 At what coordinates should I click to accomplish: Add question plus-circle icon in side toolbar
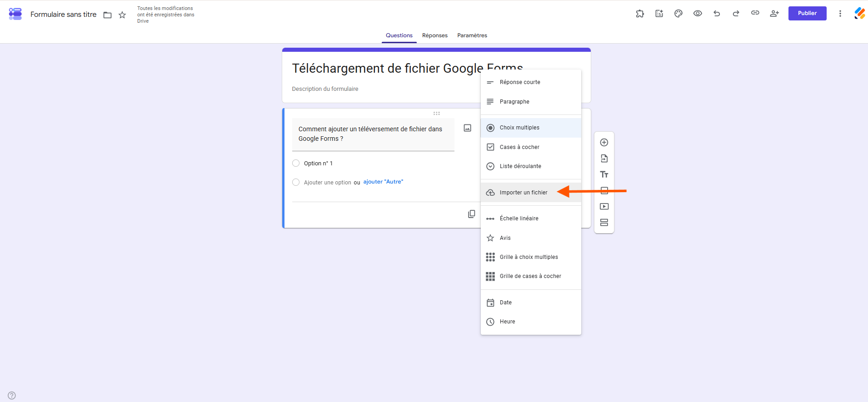click(604, 143)
